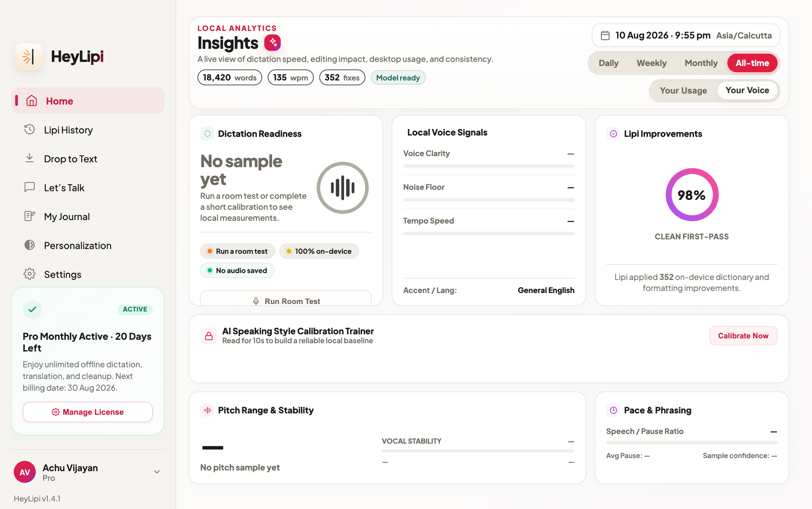812x509 pixels.
Task: Click the Noise Floor progress bar
Action: click(x=489, y=200)
